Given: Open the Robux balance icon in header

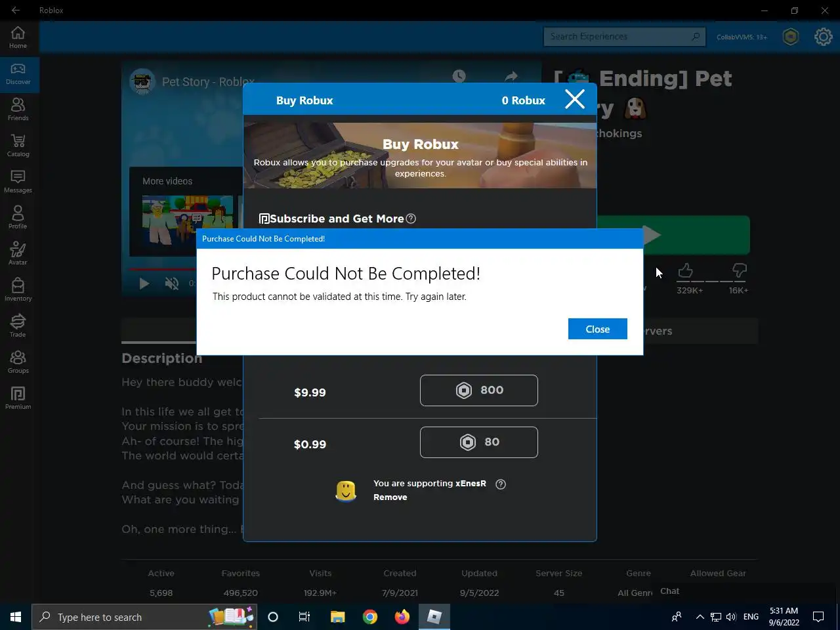Looking at the screenshot, I should coord(791,37).
